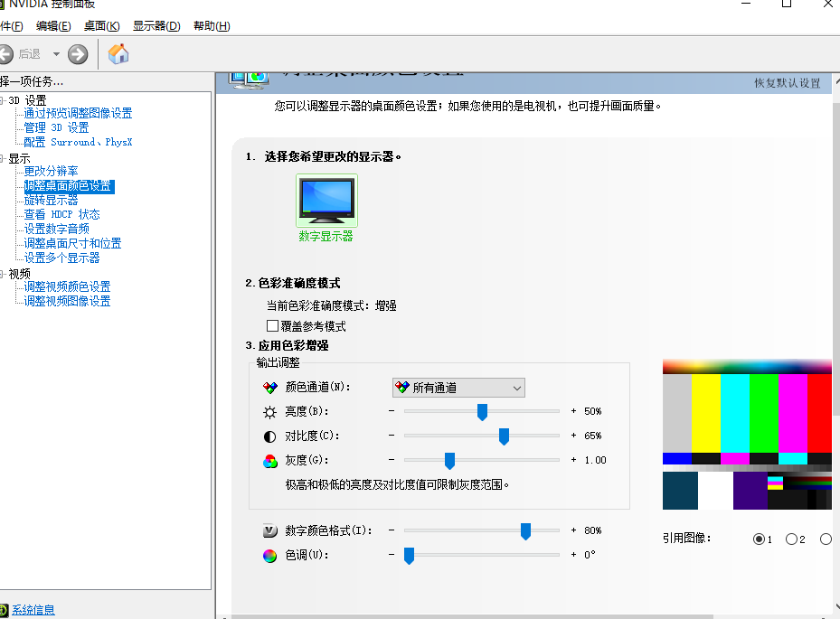Open 调整桌面尺寸和位置 in the tree

[72, 243]
